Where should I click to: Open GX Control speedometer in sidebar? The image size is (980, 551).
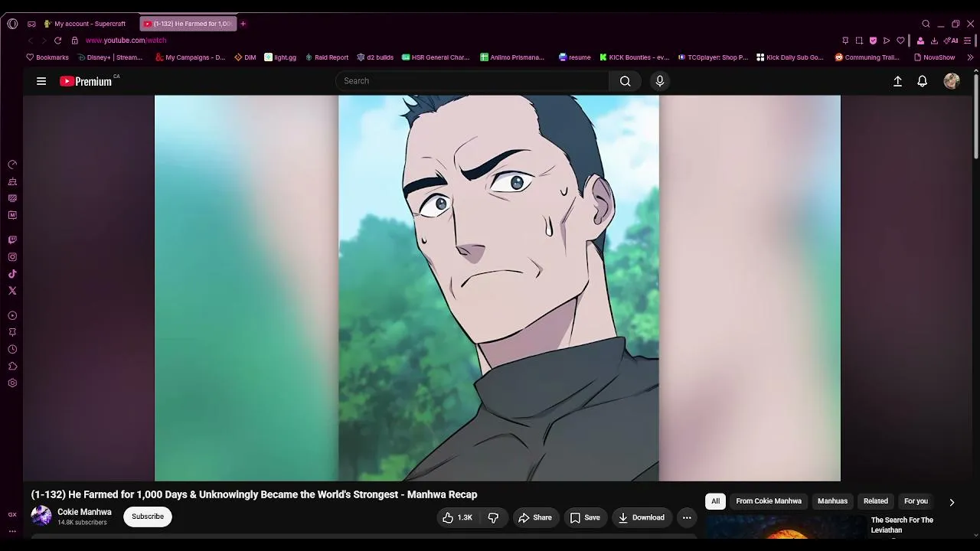(12, 165)
